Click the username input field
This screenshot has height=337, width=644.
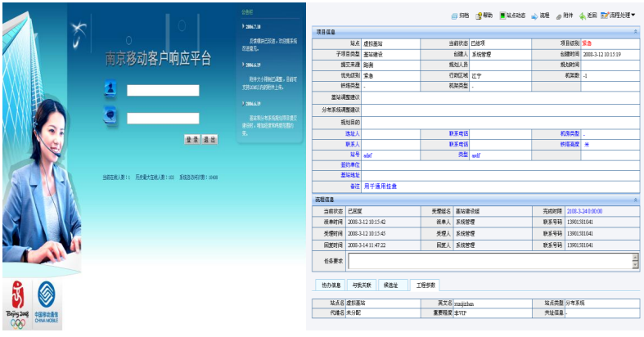[x=163, y=90]
